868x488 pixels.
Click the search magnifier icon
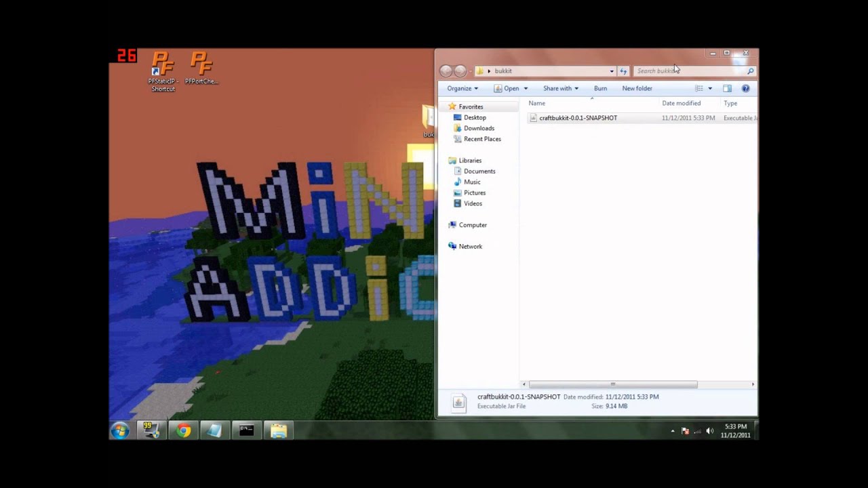[x=750, y=70]
